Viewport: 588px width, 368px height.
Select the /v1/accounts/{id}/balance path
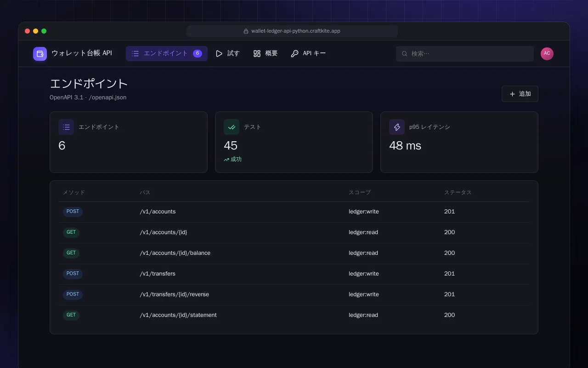[x=175, y=253]
